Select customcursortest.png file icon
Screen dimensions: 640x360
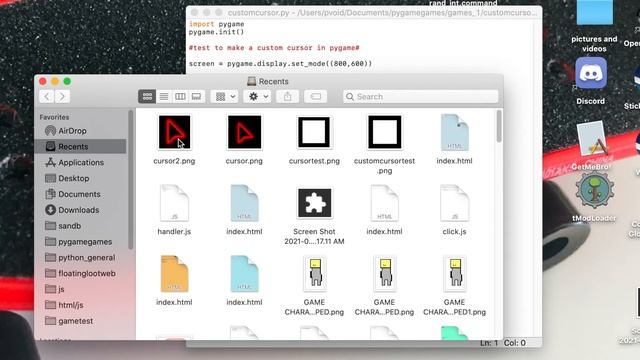click(384, 132)
